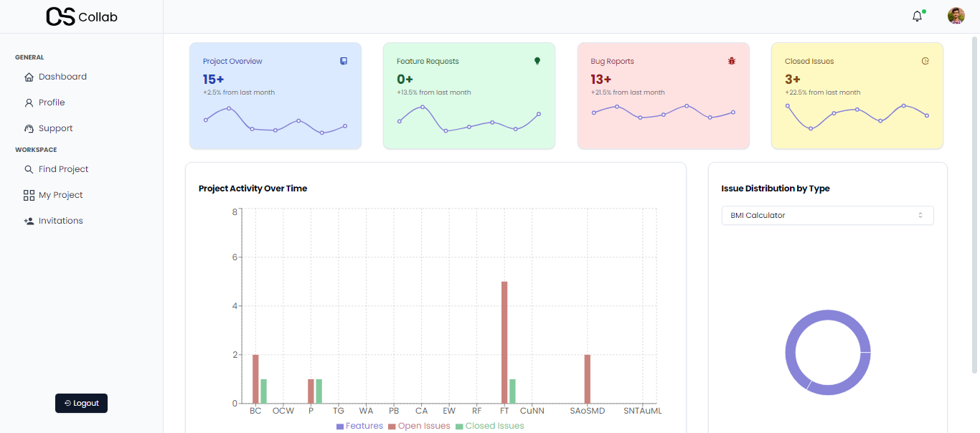Click the Logout button

[81, 403]
